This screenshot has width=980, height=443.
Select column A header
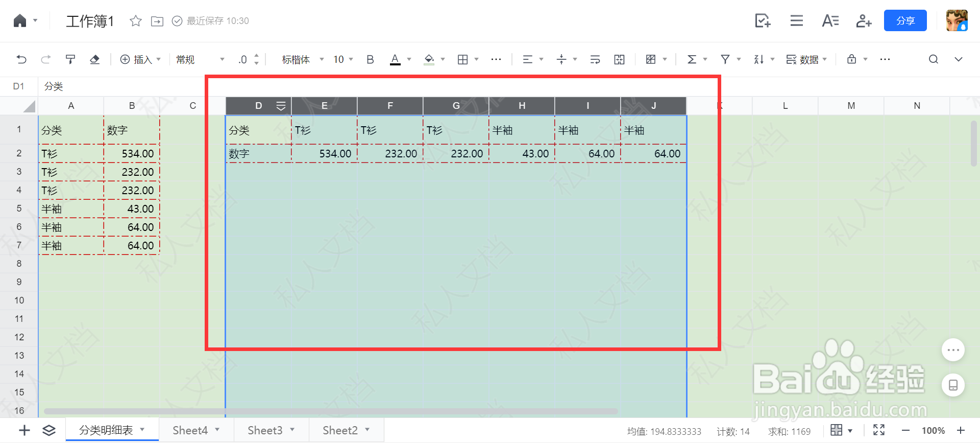point(71,106)
